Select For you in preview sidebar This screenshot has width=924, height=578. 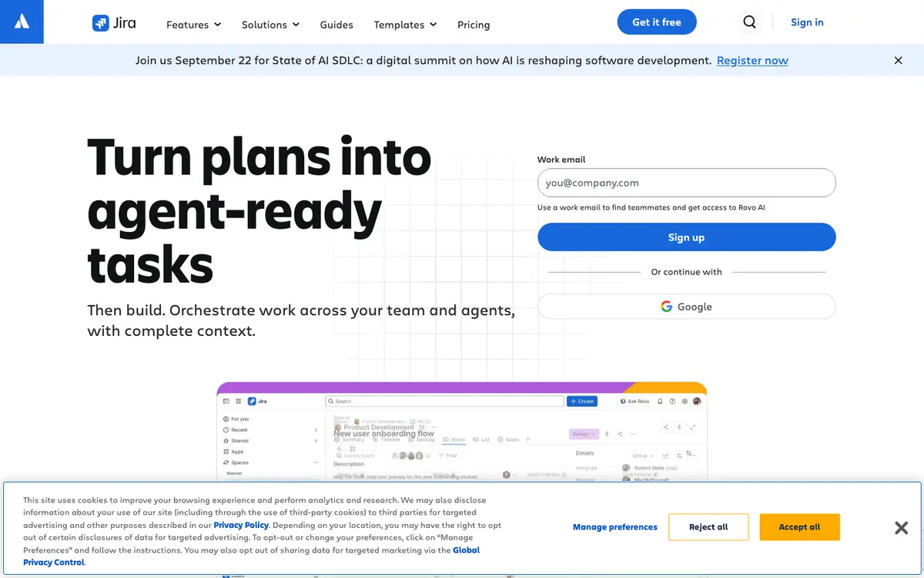tap(236, 419)
